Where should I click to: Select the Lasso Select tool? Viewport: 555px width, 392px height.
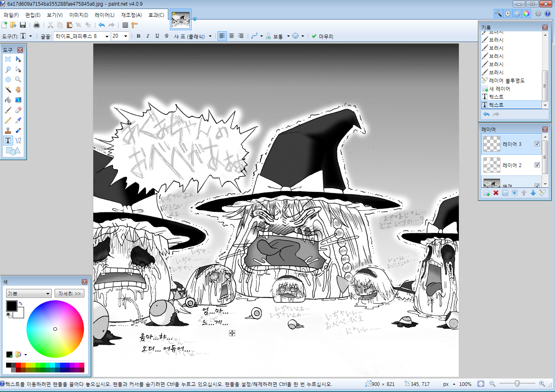click(8, 69)
